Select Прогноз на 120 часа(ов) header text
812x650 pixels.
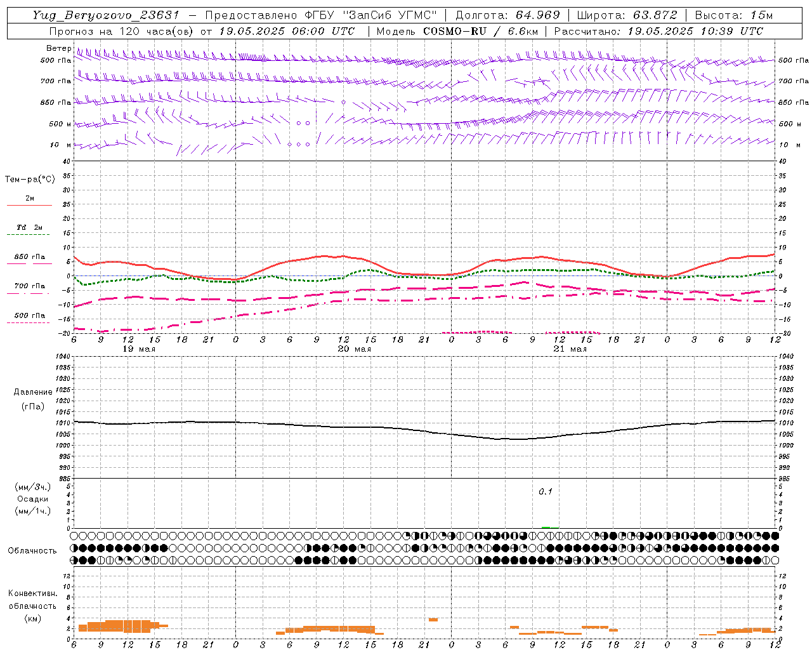[x=122, y=31]
